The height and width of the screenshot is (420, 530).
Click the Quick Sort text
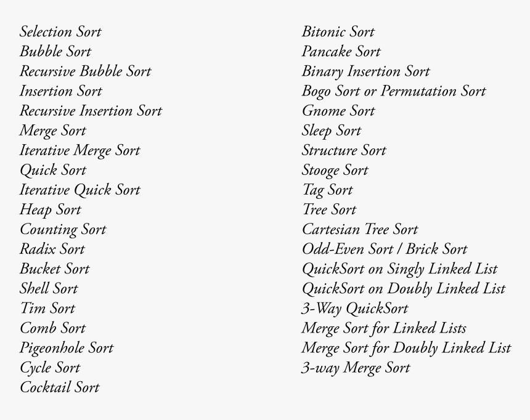click(x=53, y=170)
